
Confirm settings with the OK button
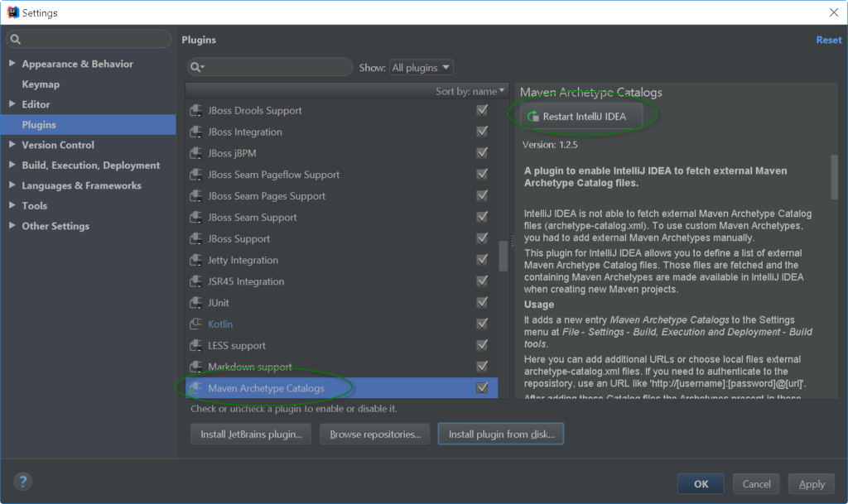point(701,483)
